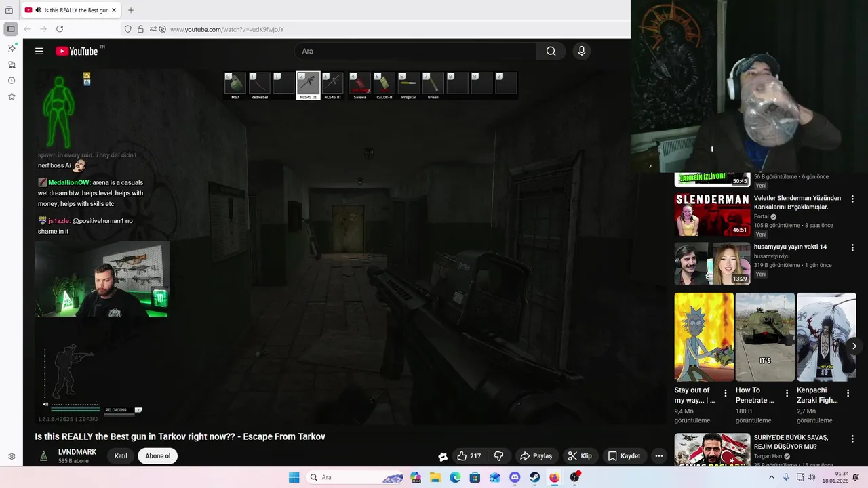Open LVNDMARK channel avatar
The image size is (868, 488).
pos(43,456)
